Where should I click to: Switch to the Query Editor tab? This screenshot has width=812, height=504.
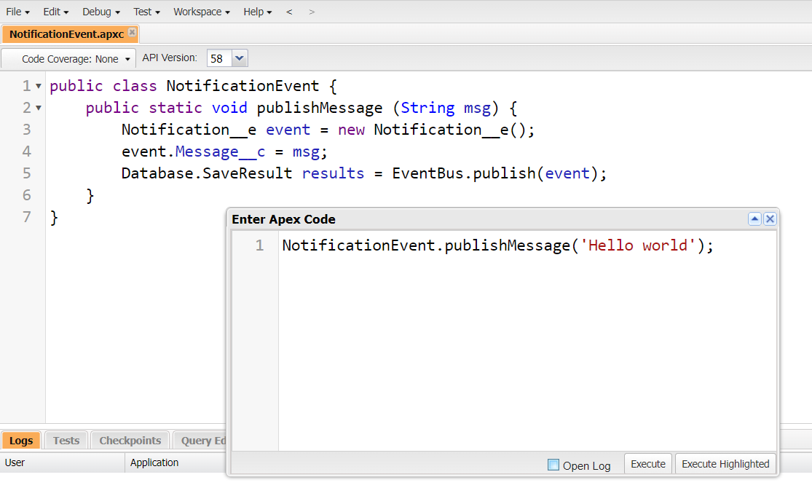click(200, 441)
